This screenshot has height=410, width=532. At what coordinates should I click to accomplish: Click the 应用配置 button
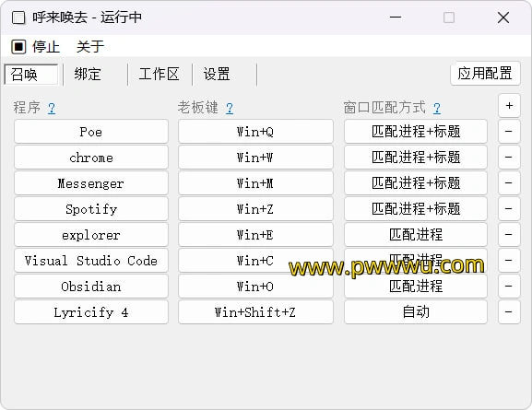click(485, 74)
